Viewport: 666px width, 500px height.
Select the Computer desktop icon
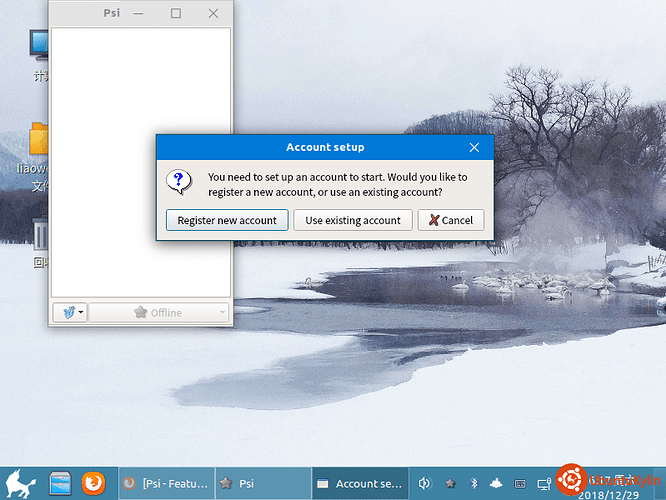(40, 55)
